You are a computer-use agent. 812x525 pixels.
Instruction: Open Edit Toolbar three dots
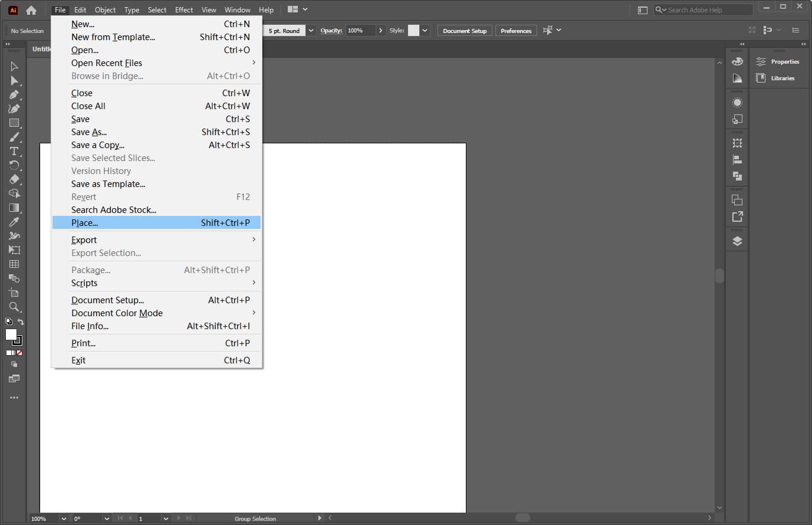click(14, 398)
